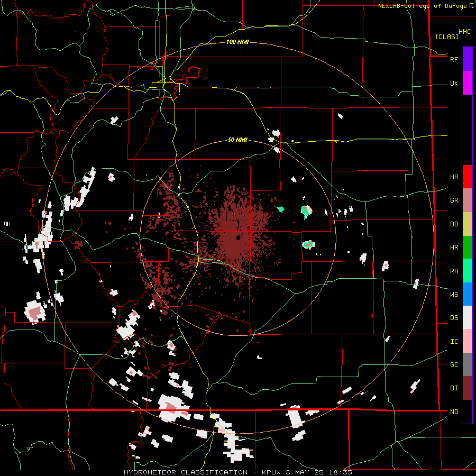Click 'NEXLAB-College of DuPage' credit text
The height and width of the screenshot is (476, 476).
pyautogui.click(x=422, y=6)
